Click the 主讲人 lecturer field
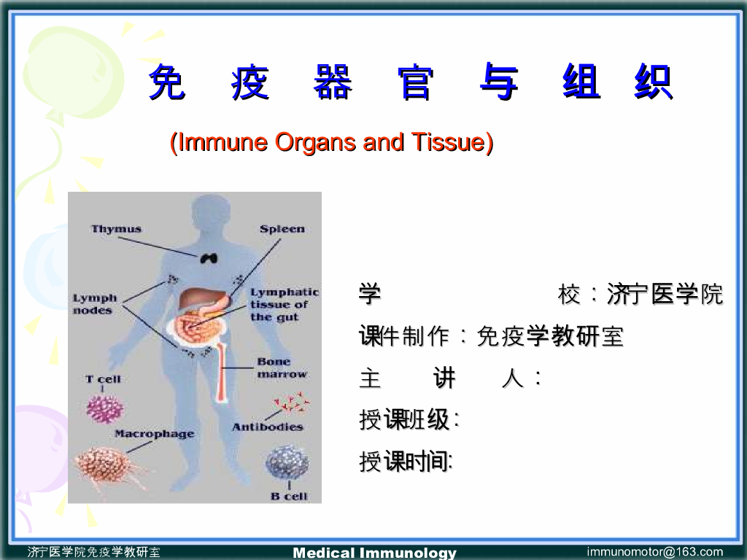747x560 pixels. 450,378
